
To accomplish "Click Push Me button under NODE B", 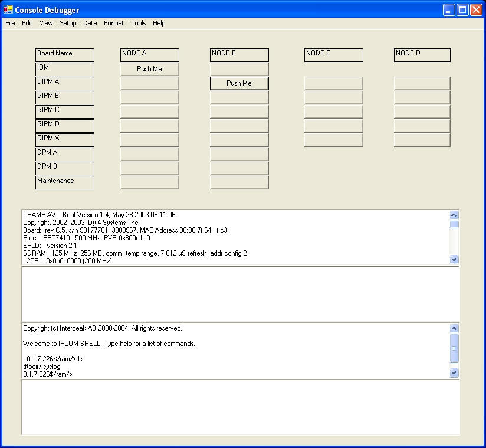I will tap(239, 83).
